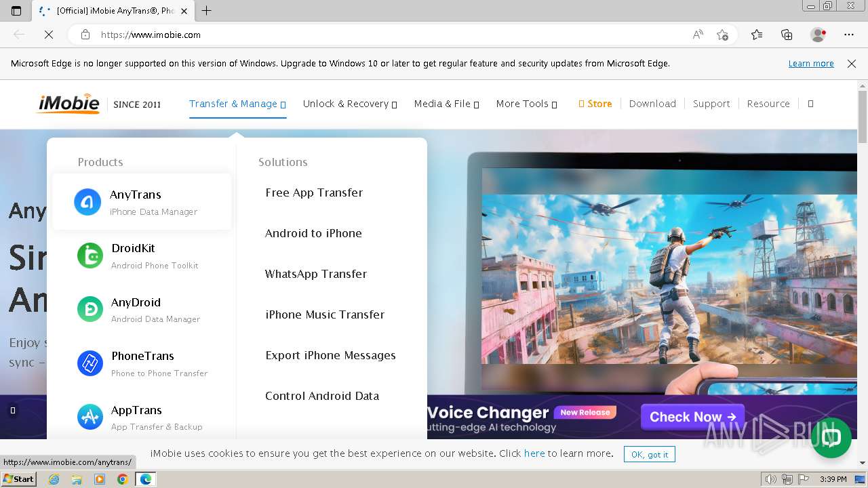Click the small icon at banner left edge
Image resolution: width=868 pixels, height=488 pixels.
tap(13, 410)
